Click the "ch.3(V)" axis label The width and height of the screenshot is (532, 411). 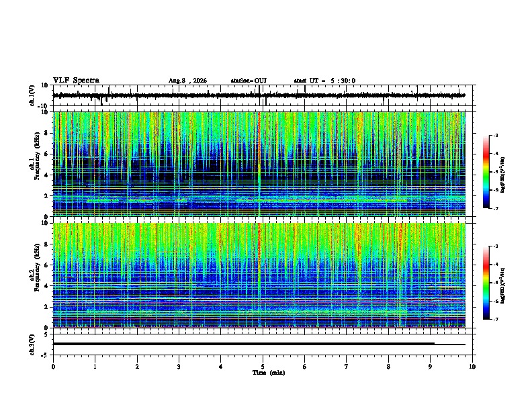[32, 345]
